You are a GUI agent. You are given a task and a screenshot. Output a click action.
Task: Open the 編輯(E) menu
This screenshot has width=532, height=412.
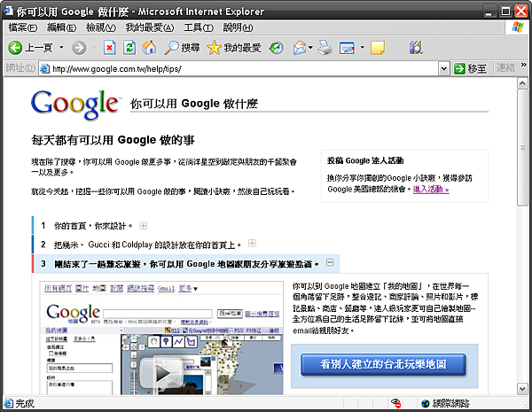coord(62,27)
